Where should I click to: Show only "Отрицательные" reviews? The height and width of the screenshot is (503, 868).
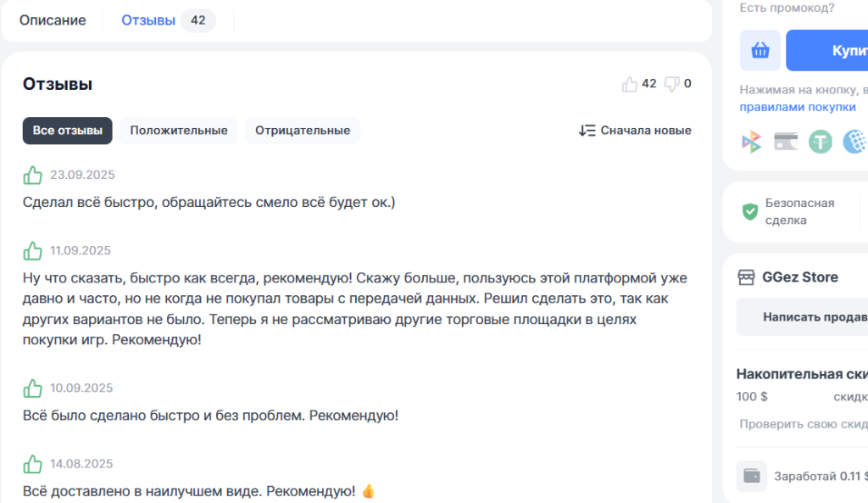pyautogui.click(x=303, y=131)
